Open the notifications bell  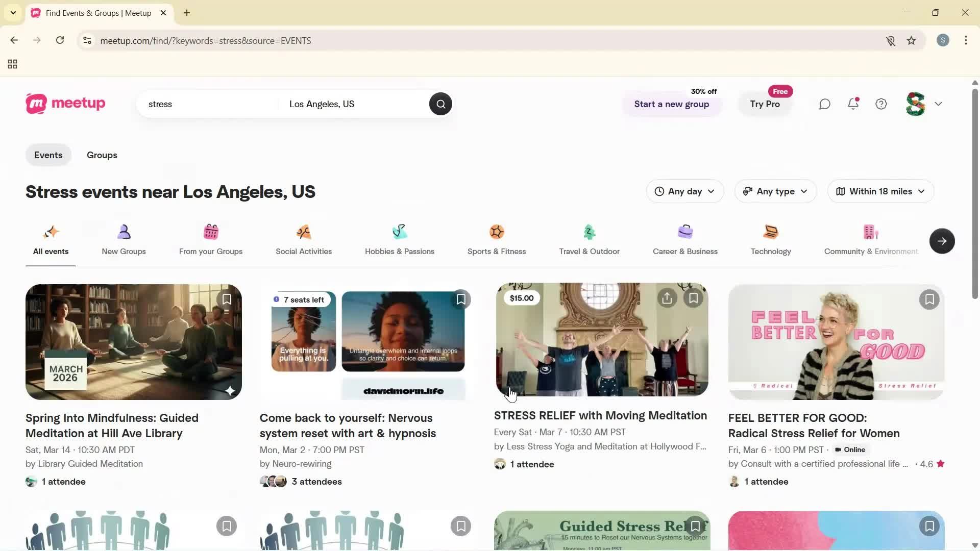pyautogui.click(x=852, y=104)
